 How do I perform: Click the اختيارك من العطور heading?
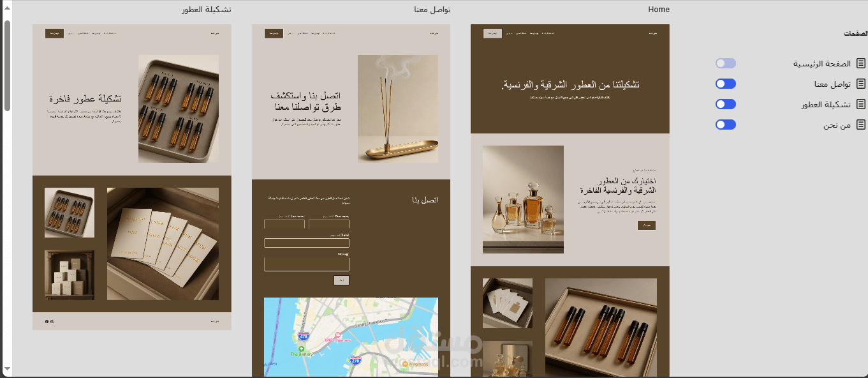click(x=618, y=186)
